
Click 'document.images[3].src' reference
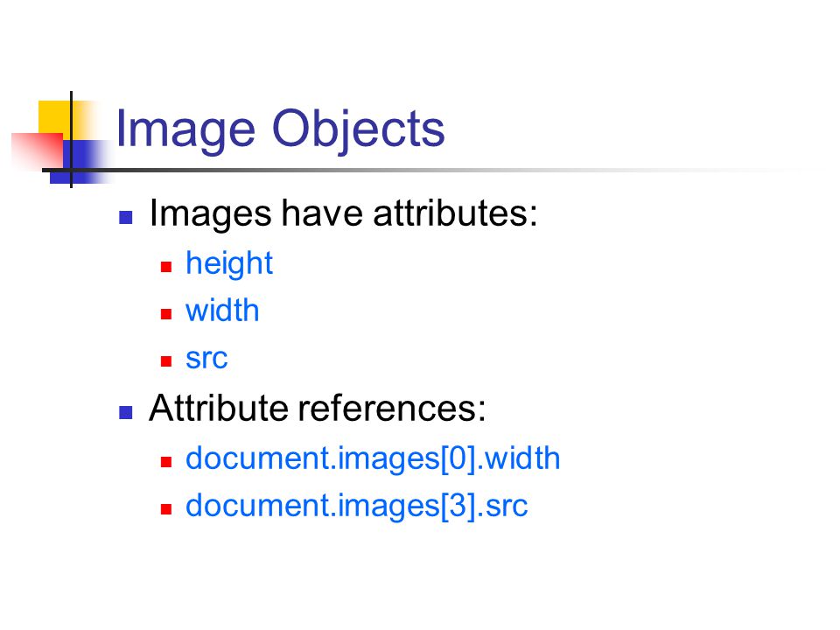pos(357,507)
